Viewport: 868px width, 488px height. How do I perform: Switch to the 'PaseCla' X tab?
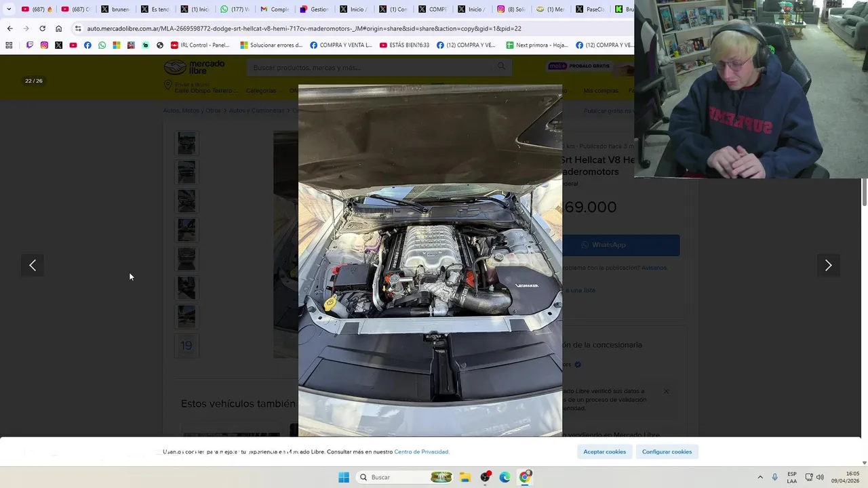[x=590, y=9]
